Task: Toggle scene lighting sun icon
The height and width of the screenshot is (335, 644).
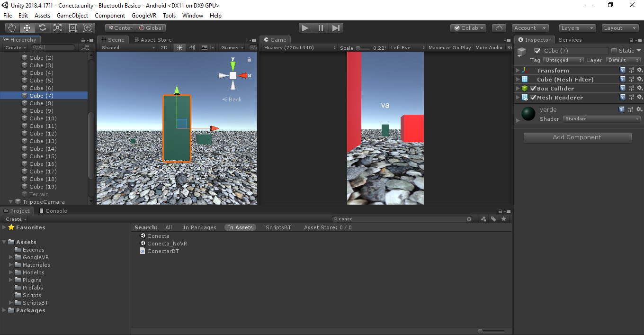Action: [x=179, y=47]
